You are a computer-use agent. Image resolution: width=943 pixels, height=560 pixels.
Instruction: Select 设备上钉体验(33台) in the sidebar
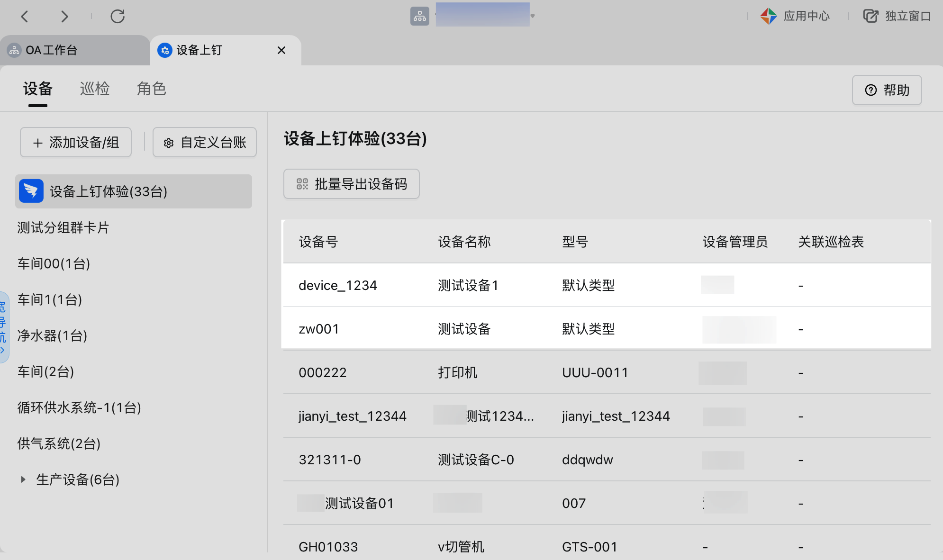134,191
